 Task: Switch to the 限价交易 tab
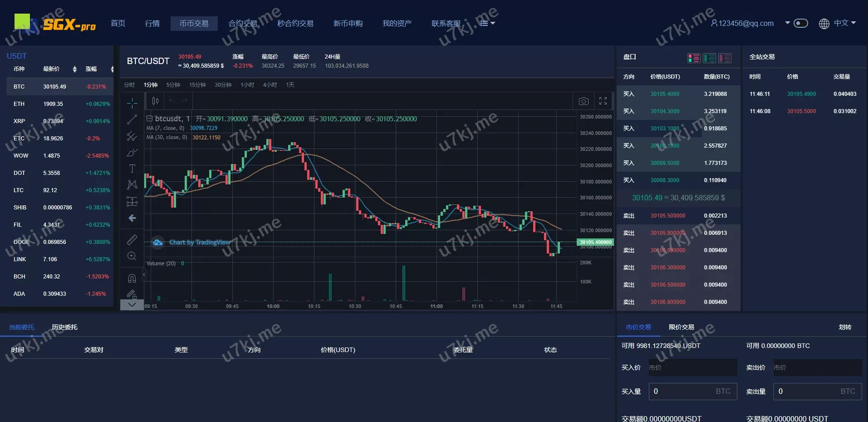tap(681, 327)
